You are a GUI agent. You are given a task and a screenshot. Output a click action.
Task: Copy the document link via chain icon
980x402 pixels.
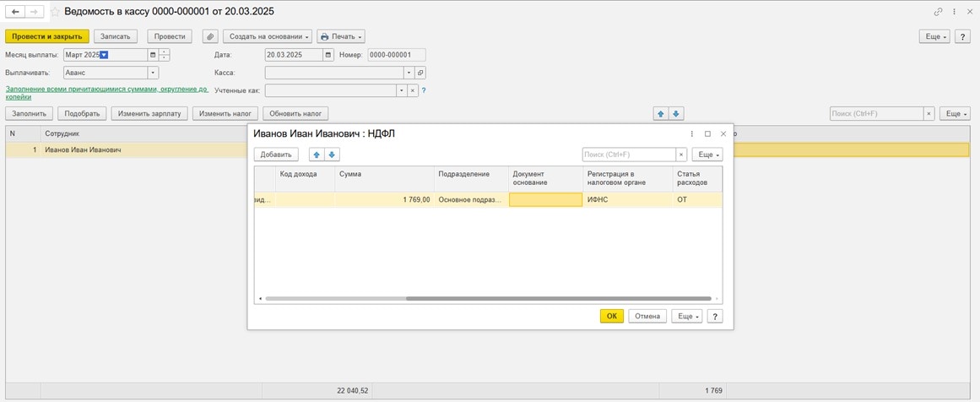pyautogui.click(x=938, y=12)
